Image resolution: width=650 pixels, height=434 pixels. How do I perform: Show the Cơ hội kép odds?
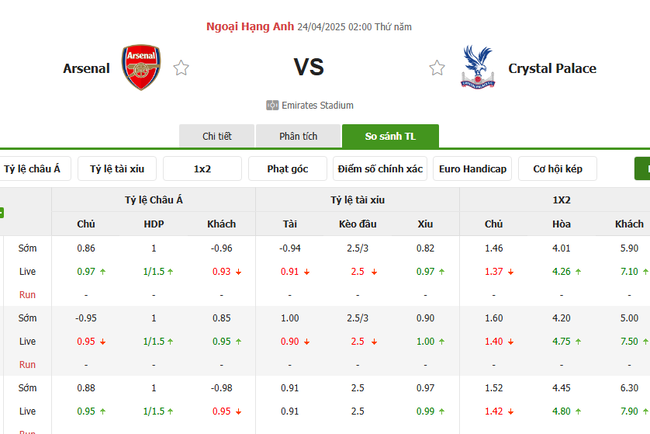564,169
